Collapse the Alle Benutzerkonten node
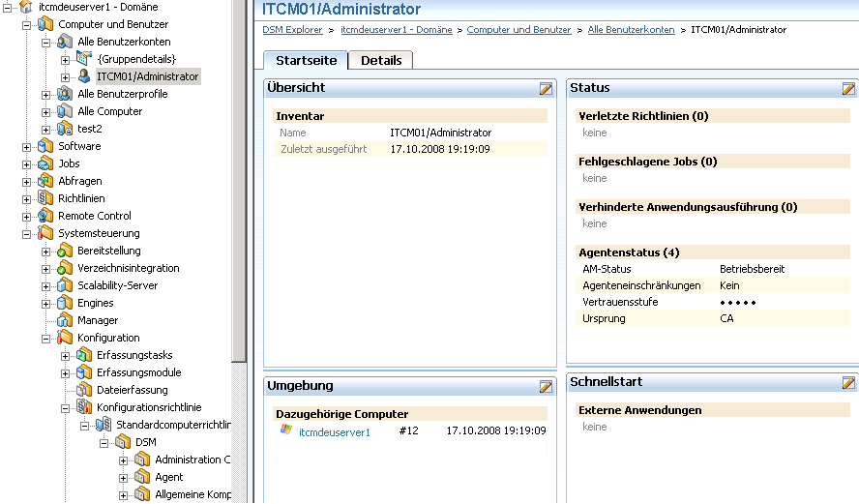859x504 pixels. pyautogui.click(x=46, y=43)
